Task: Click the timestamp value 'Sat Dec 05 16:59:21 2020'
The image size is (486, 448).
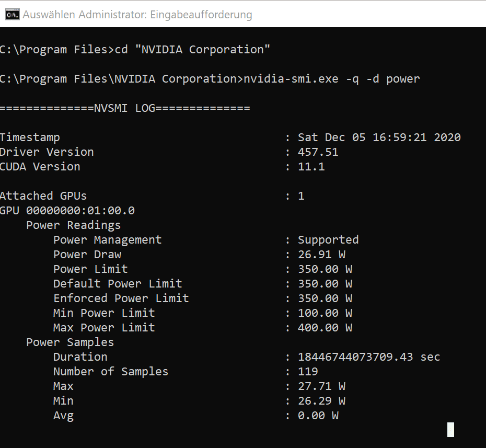Action: click(379, 137)
